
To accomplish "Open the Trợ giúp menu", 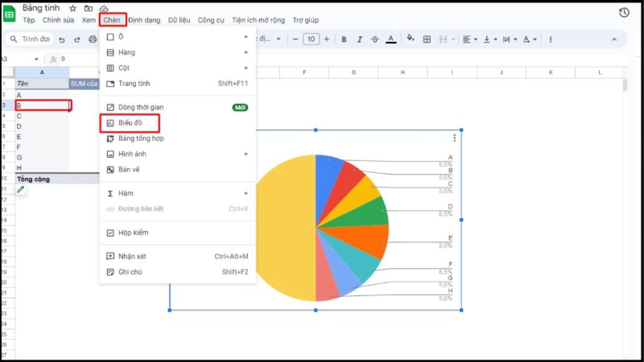I will tap(306, 20).
